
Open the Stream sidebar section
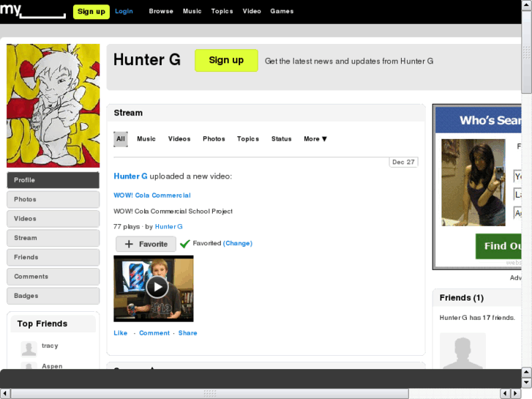53,238
